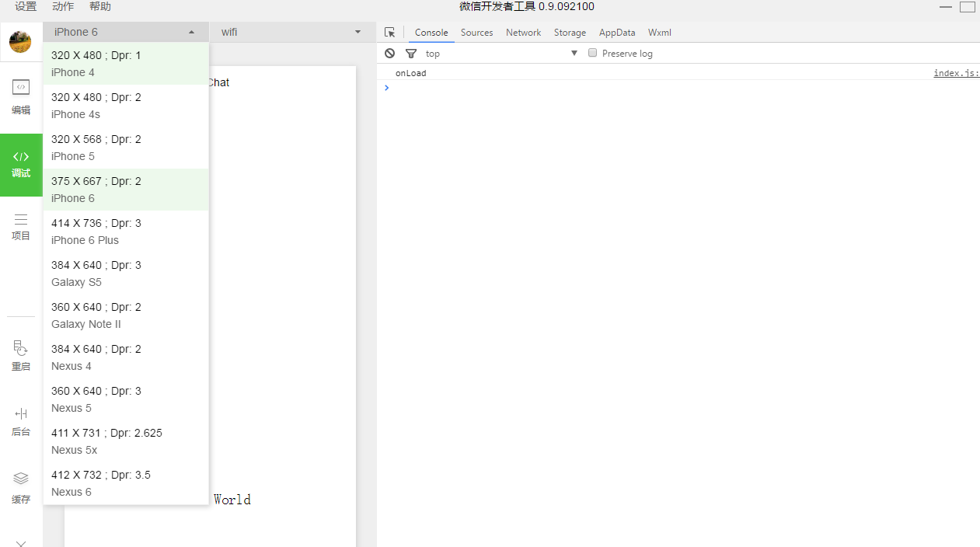Choose iPhone 6 Plus device option
The width and height of the screenshot is (980, 547).
click(126, 232)
